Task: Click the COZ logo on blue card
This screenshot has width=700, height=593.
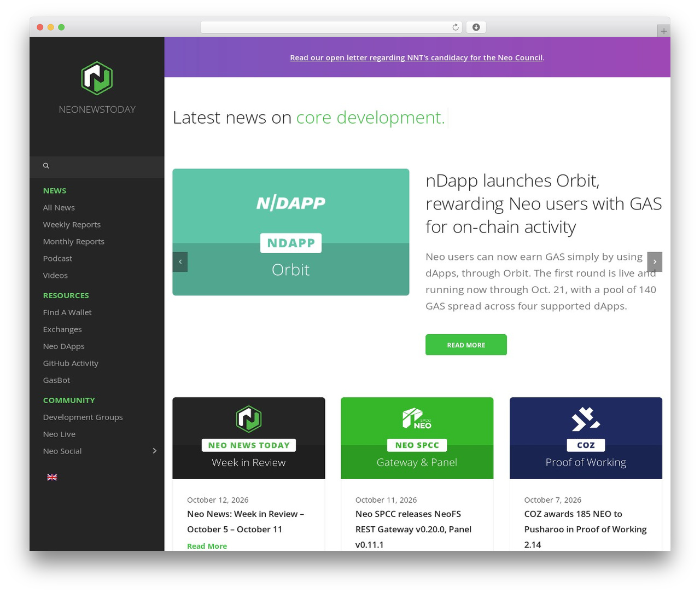Action: coord(586,419)
